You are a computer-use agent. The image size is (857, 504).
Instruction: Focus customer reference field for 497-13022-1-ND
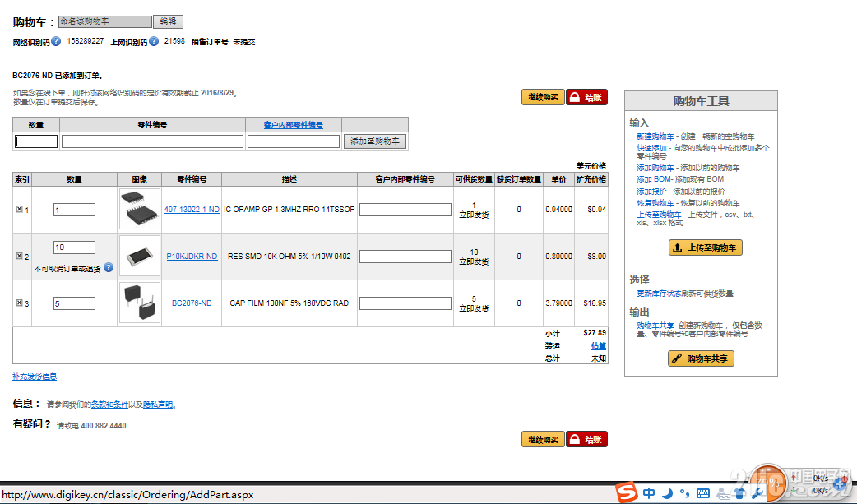tap(405, 210)
